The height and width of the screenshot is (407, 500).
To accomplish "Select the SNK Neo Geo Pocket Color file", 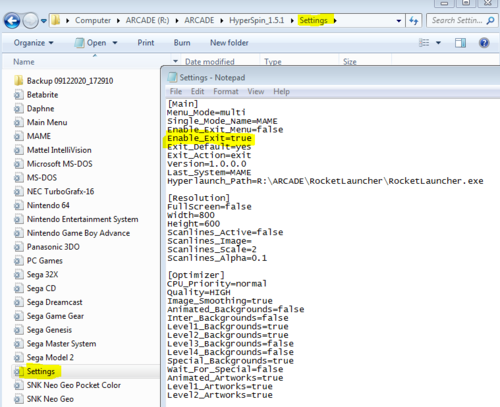I will tap(67, 385).
